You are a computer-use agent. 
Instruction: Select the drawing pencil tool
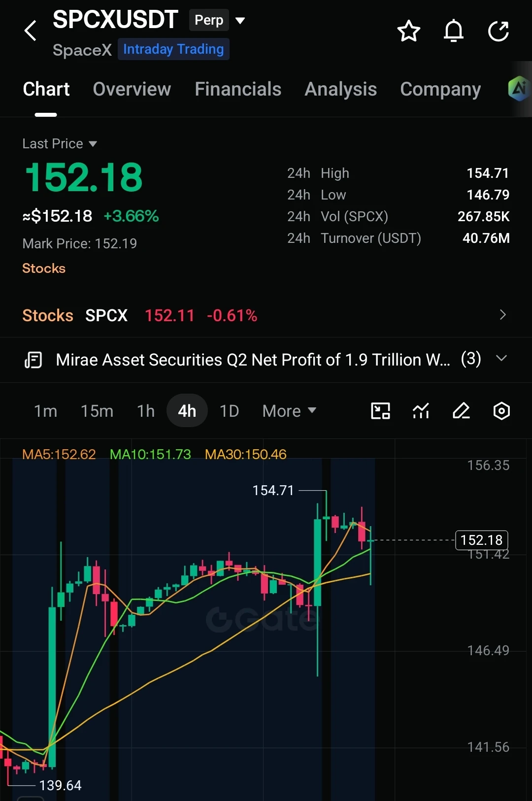(461, 410)
